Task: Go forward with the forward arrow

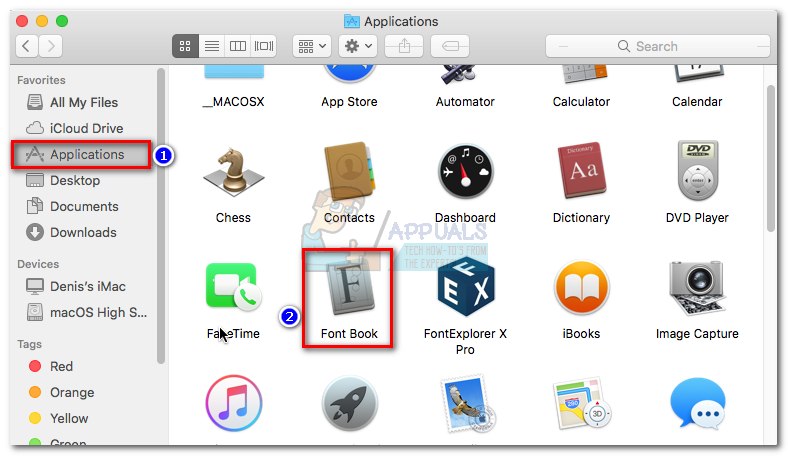Action: click(51, 46)
